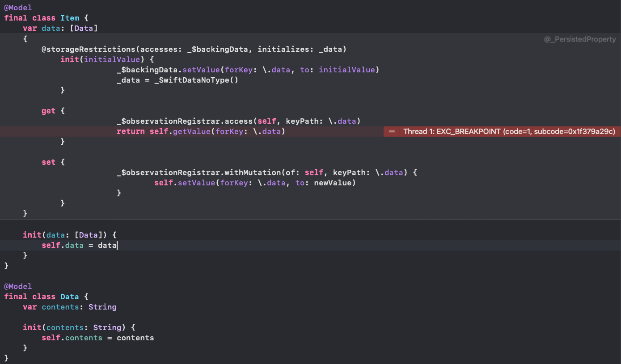Viewport: 621px width, 364px height.
Task: Click the self.contents = contents assignment
Action: click(x=97, y=338)
